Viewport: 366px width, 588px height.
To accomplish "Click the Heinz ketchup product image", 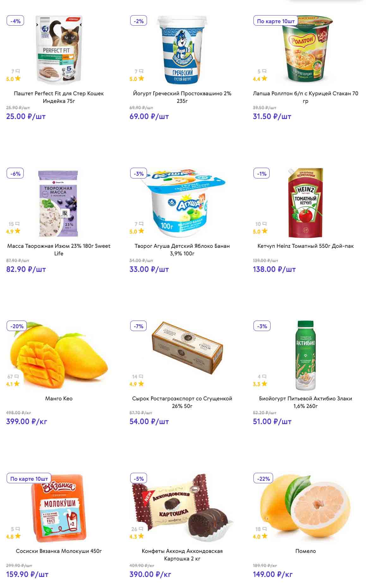I will click(x=305, y=203).
